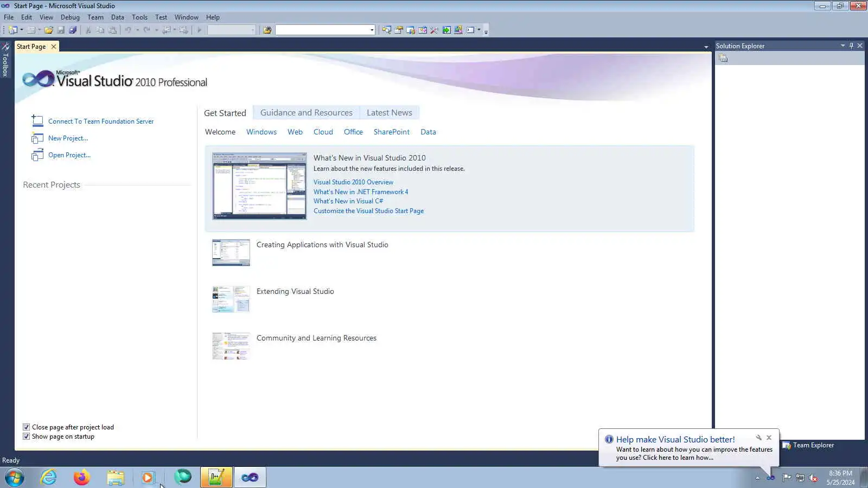Toggle Show page on startup checkbox
The image size is (868, 488).
26,436
